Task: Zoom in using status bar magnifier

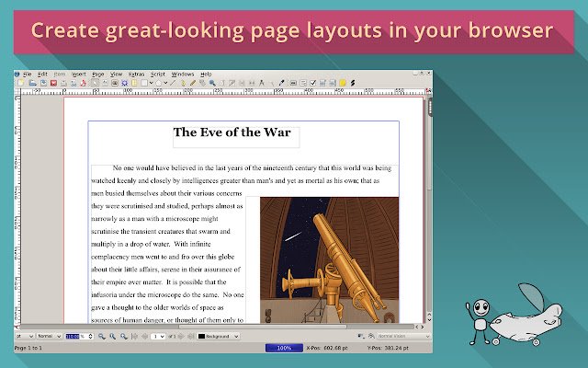Action: 123,337
